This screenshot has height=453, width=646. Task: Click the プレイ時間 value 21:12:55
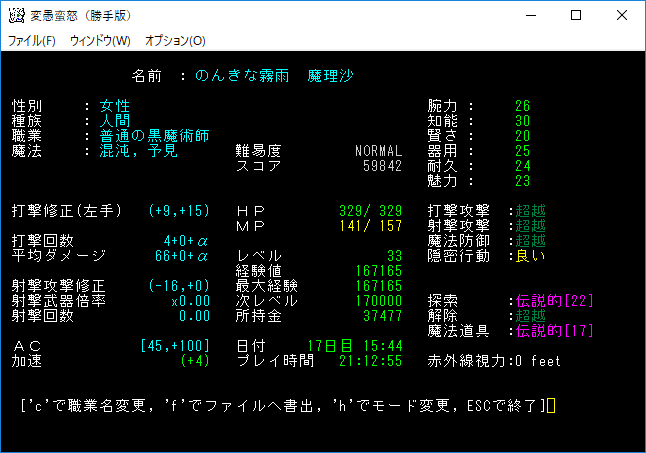[371, 361]
